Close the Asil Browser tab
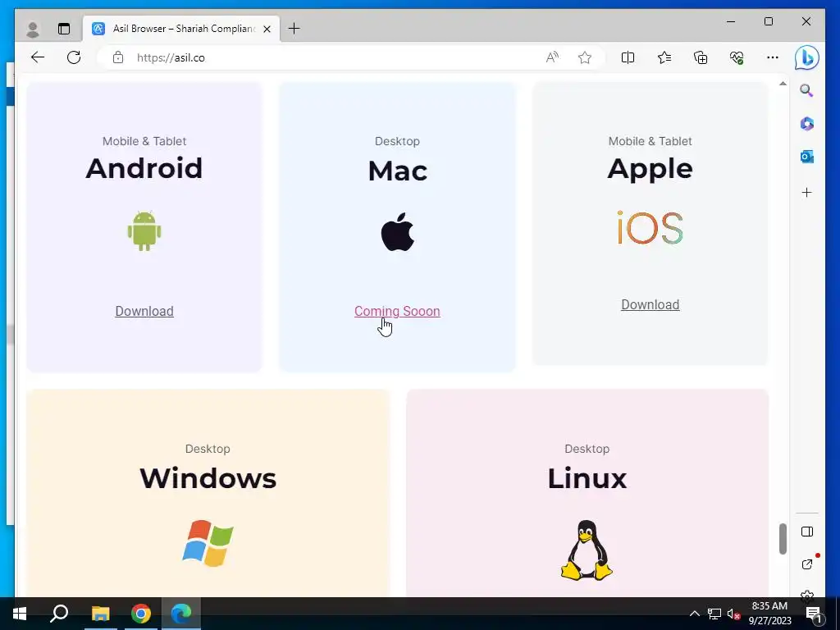Image resolution: width=840 pixels, height=630 pixels. (267, 29)
